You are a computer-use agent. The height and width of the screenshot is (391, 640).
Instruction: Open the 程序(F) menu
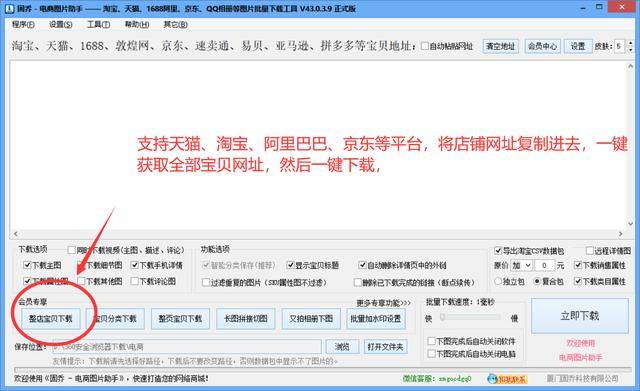[x=23, y=24]
